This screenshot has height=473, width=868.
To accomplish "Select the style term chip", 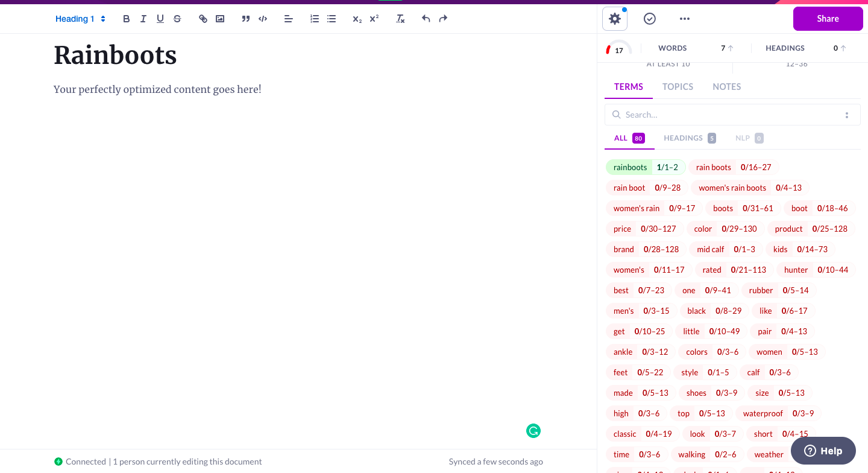I will 705,372.
